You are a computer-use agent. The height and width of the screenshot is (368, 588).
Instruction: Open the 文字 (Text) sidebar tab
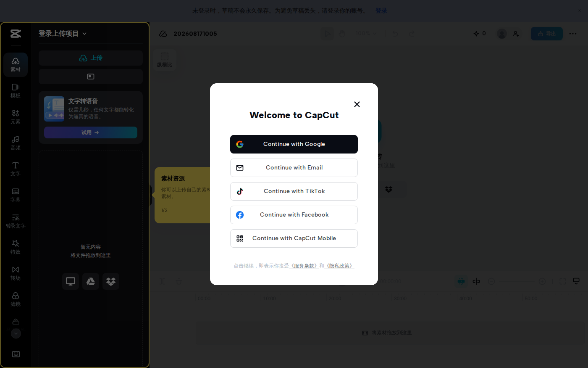coord(16,169)
